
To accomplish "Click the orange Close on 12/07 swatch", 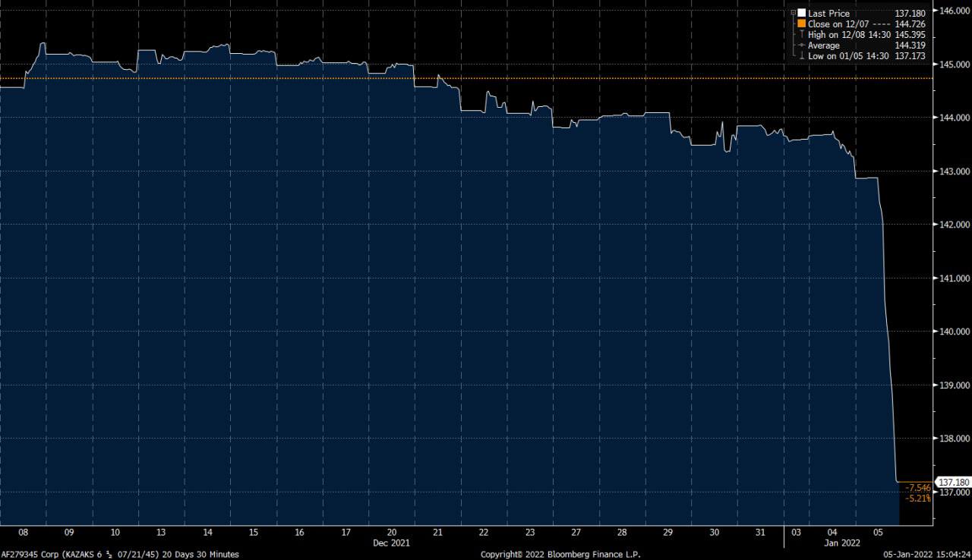I will coord(801,24).
